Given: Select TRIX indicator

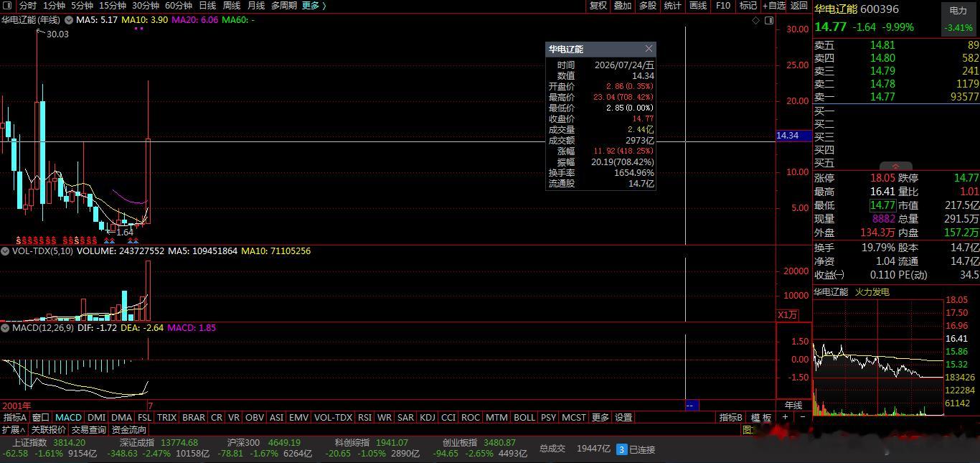Looking at the screenshot, I should [x=167, y=417].
